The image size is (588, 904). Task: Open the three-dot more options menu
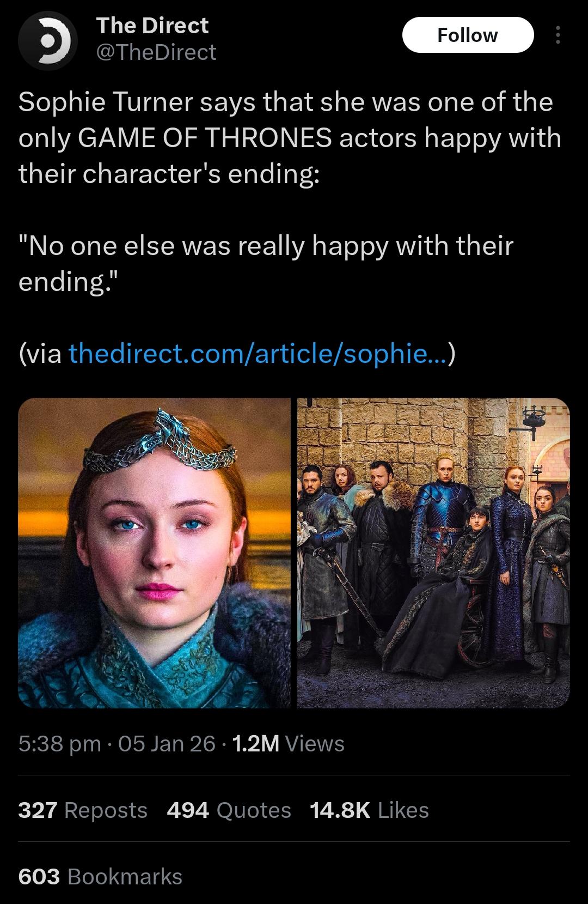pos(557,35)
